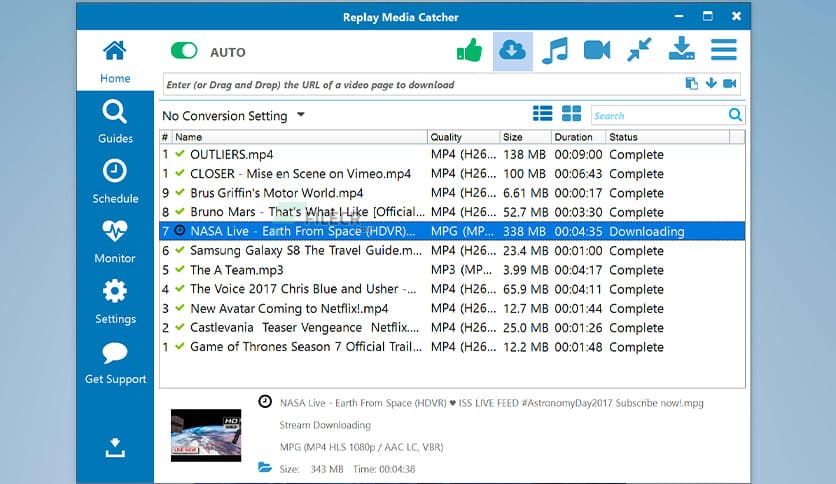Sort by the Quality column header
Screen dimensions: 836x484
tap(463, 137)
